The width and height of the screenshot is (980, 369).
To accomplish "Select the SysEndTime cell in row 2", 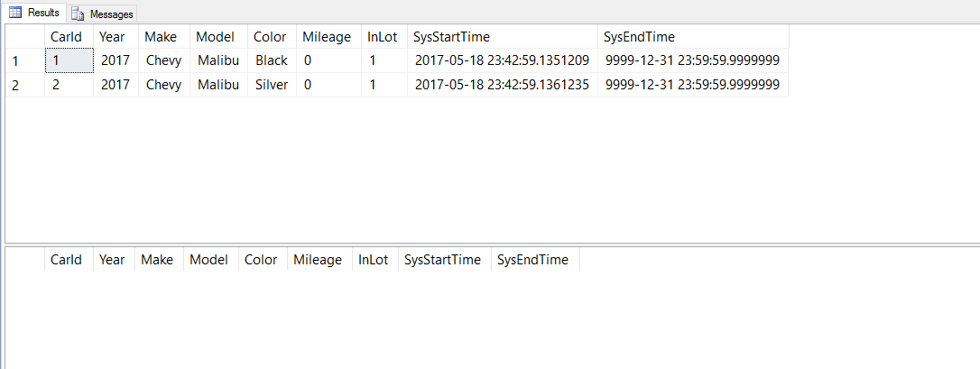I will [692, 85].
